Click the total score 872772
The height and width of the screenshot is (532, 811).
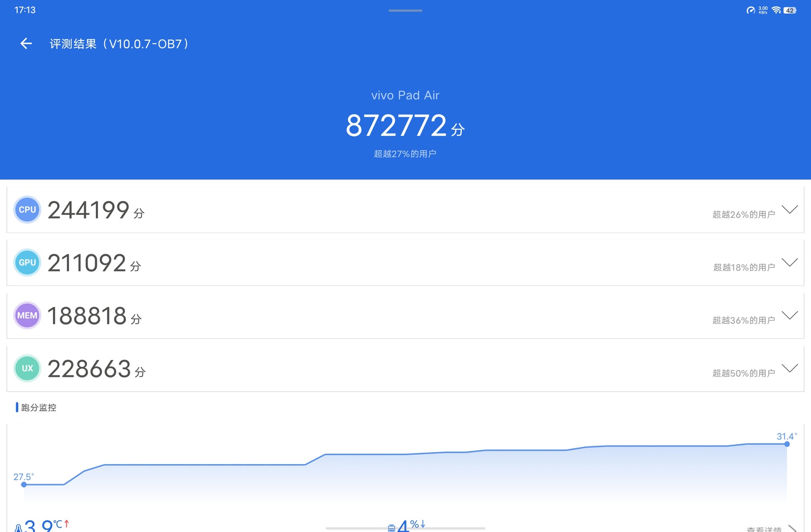click(396, 125)
